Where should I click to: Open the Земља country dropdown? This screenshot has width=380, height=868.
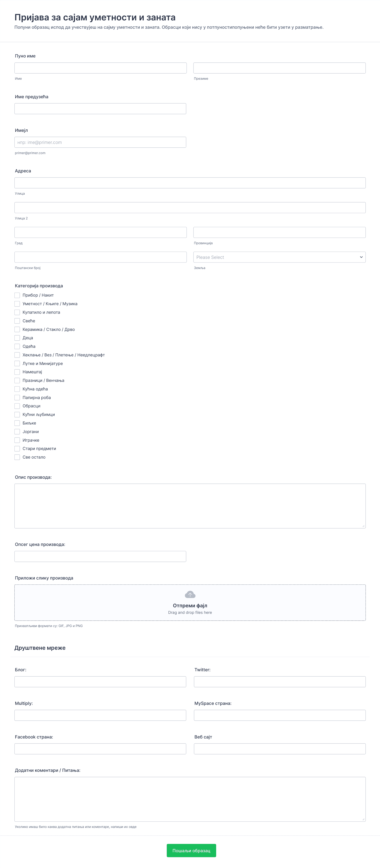[x=279, y=257]
